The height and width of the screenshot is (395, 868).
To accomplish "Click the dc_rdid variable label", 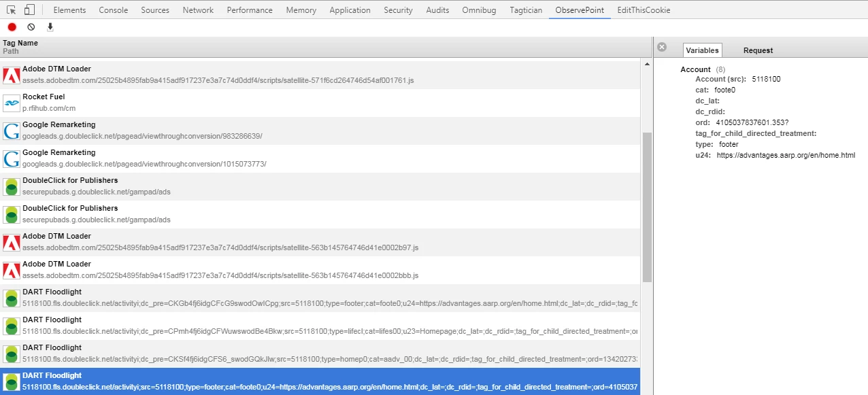I will click(x=710, y=111).
